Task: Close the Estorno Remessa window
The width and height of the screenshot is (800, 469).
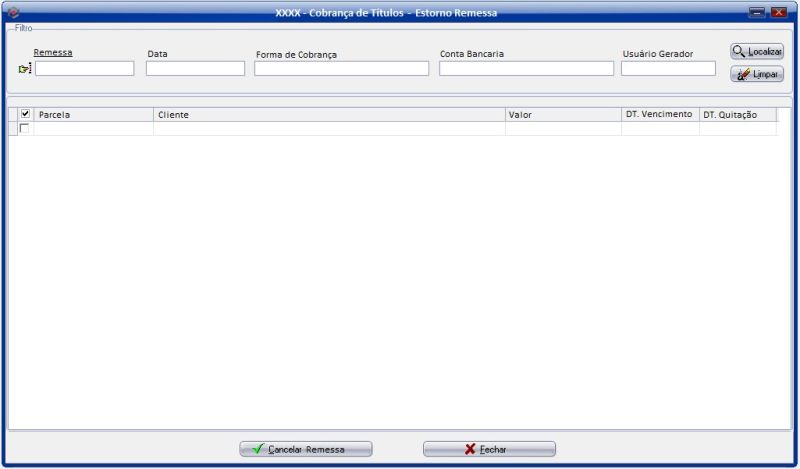Action: [779, 12]
